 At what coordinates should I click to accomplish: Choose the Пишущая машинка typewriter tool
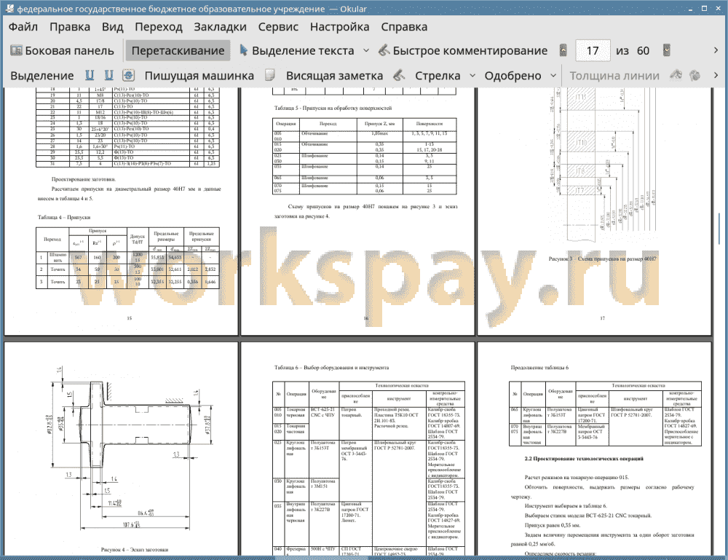pyautogui.click(x=199, y=76)
